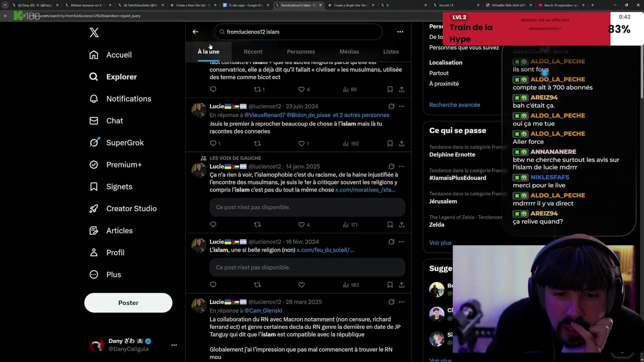The width and height of the screenshot is (644, 362).
Task: Open the x.com/moralises_ link
Action: coord(365,190)
